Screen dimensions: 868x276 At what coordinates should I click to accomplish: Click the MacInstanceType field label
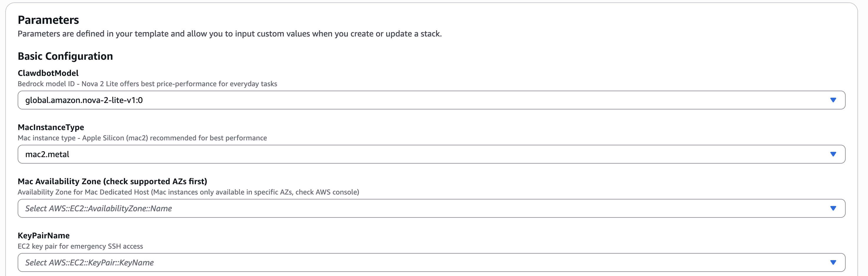tap(51, 127)
